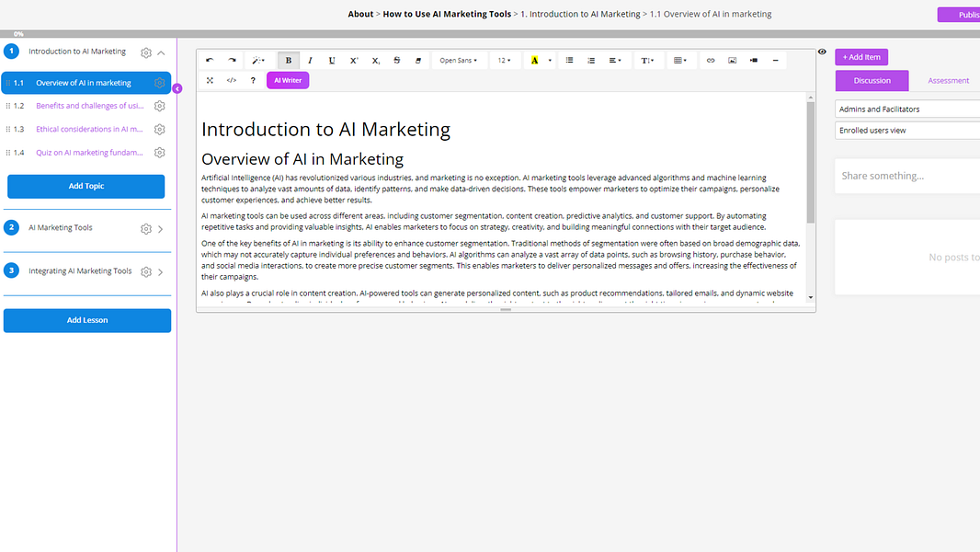Insert an image into the editor
This screenshot has height=552, width=980.
pos(732,60)
